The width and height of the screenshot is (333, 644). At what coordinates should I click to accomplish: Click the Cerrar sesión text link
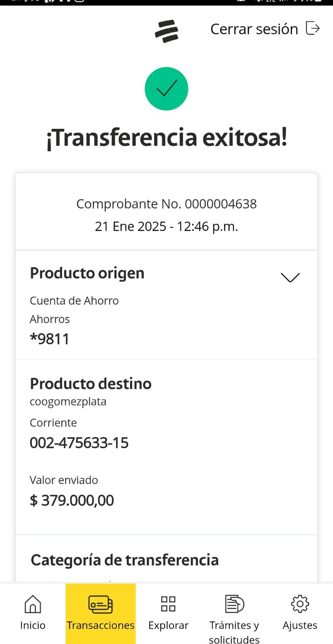pyautogui.click(x=254, y=29)
